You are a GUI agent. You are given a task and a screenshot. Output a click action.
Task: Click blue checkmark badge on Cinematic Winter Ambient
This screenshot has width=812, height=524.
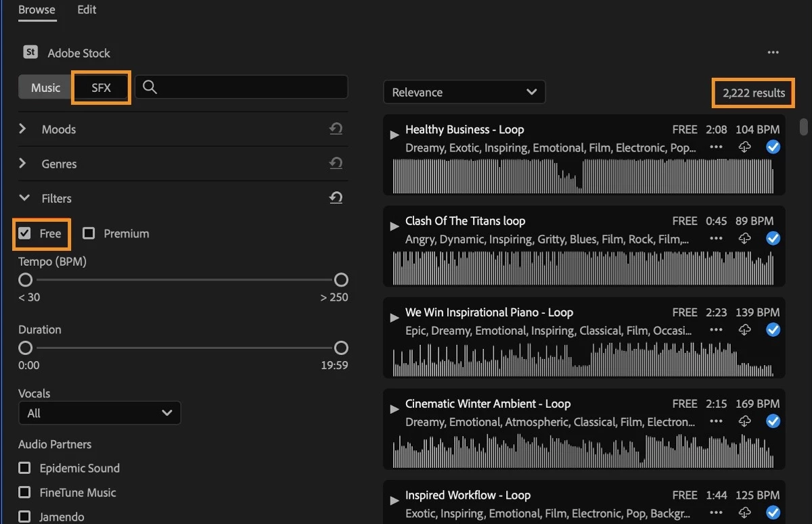pyautogui.click(x=773, y=421)
